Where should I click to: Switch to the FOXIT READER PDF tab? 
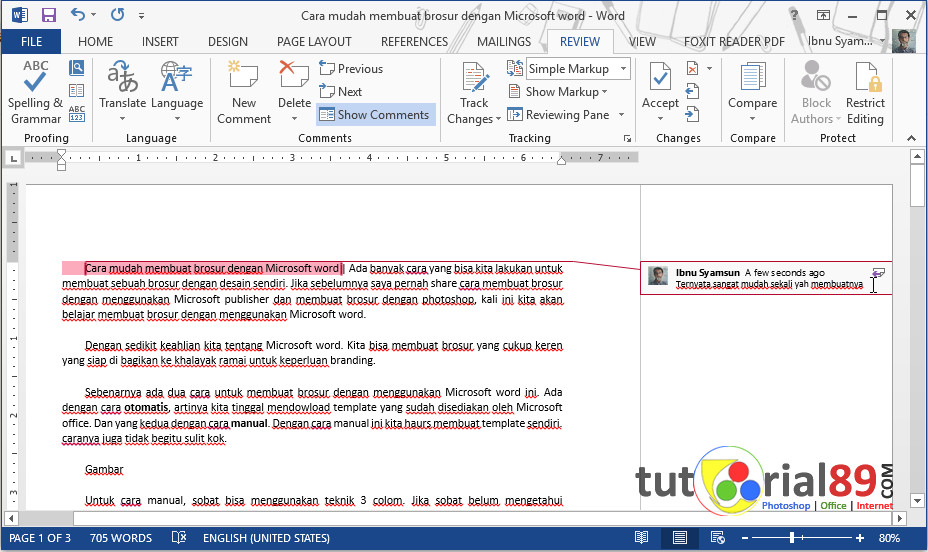(x=734, y=41)
